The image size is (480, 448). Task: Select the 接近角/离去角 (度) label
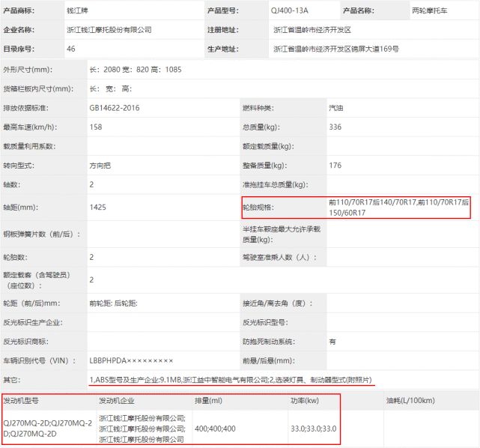pyautogui.click(x=278, y=303)
